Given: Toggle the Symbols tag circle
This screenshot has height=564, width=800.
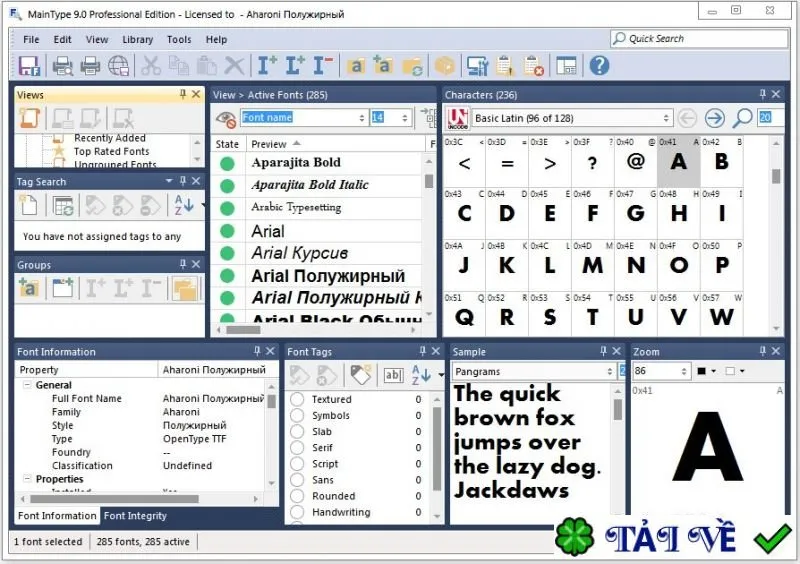Looking at the screenshot, I should tap(297, 415).
